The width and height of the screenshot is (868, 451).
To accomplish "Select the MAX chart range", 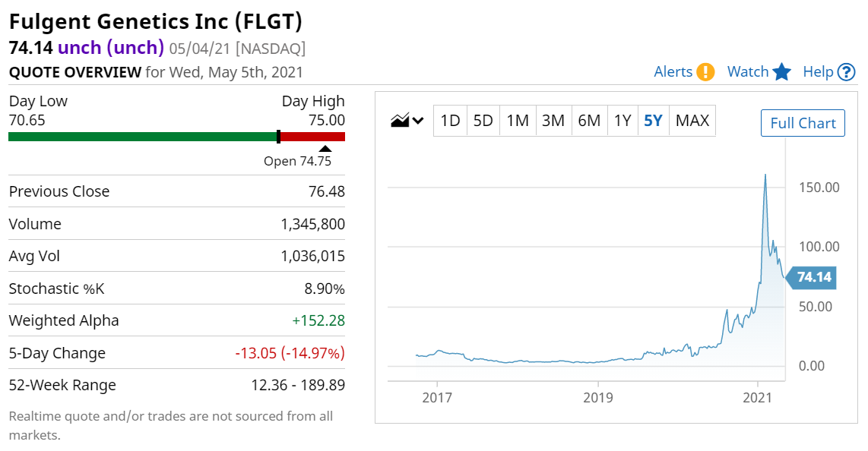I will pyautogui.click(x=692, y=121).
